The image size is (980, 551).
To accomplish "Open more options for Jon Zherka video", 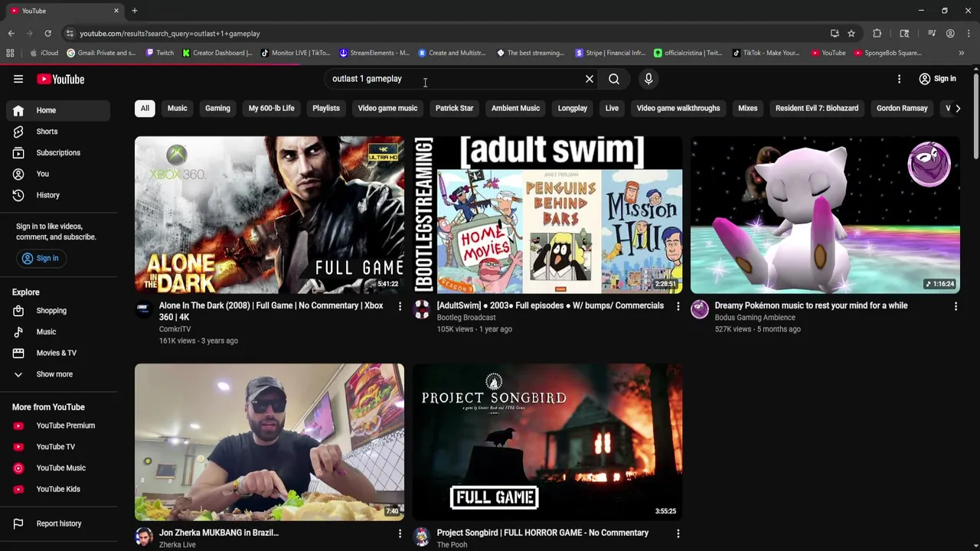I will coord(400,533).
